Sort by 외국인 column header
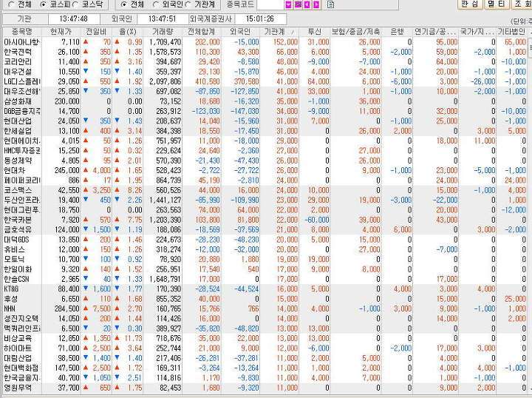Screen dimensions: 532x398 [240, 32]
